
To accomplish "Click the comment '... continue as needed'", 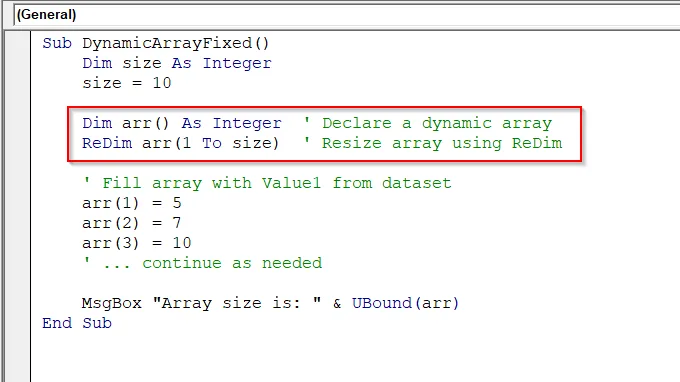I will pyautogui.click(x=202, y=263).
